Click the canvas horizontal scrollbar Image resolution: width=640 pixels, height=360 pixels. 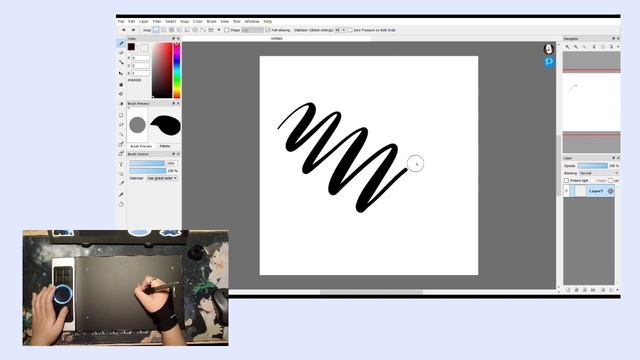371,292
